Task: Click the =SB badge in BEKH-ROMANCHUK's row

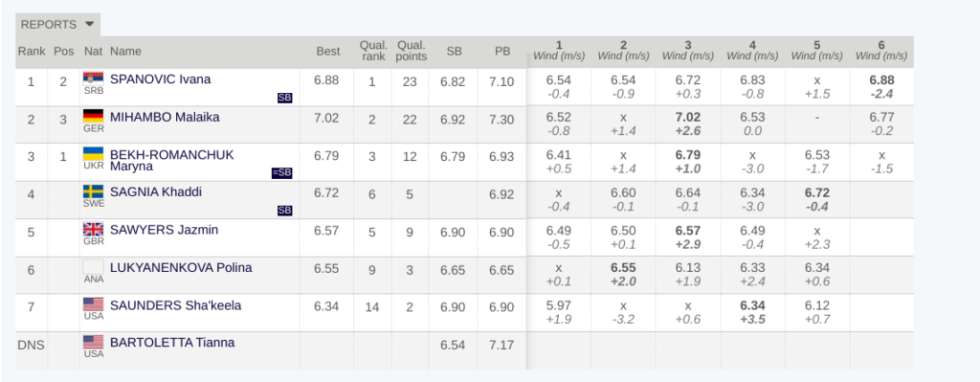Action: coord(282,173)
